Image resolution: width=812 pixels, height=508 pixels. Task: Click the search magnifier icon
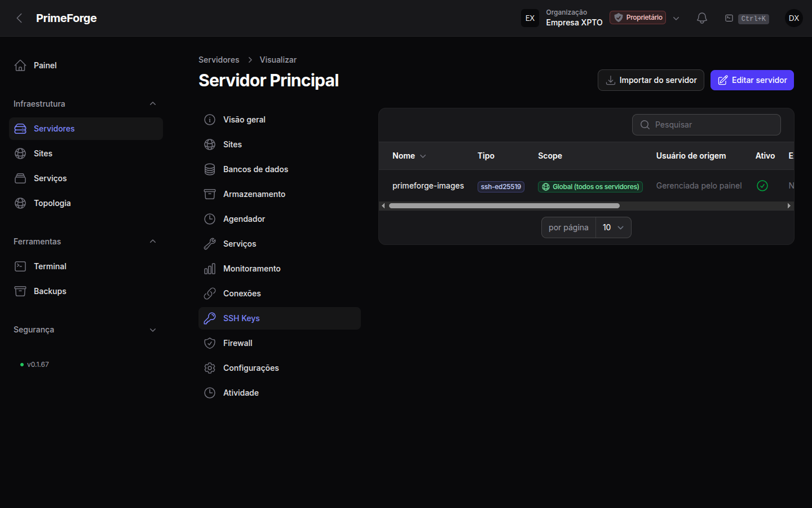point(645,125)
